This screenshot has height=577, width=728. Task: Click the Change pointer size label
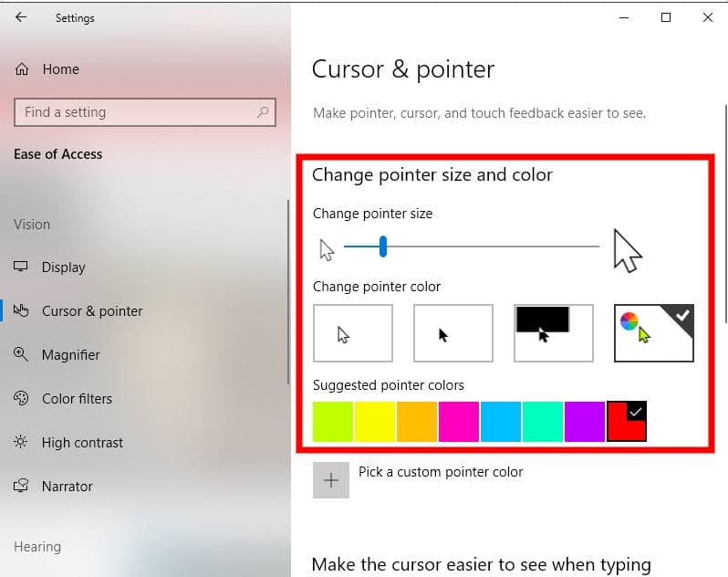pyautogui.click(x=373, y=214)
